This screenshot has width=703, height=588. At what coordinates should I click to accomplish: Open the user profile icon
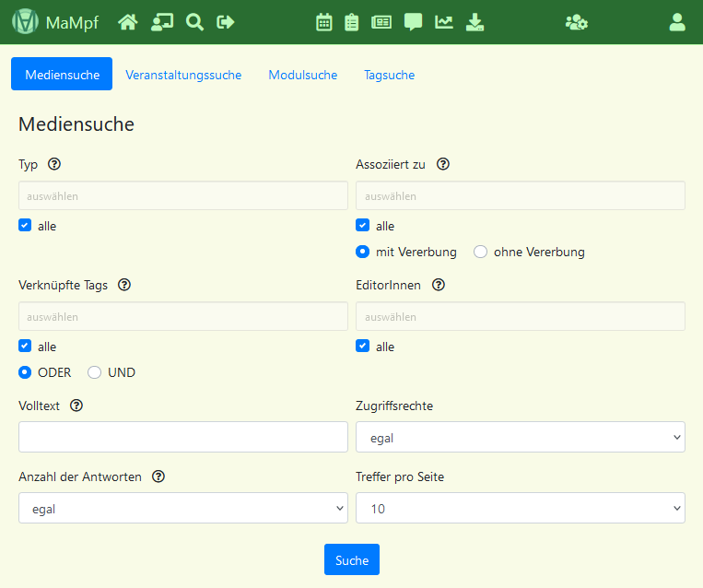(677, 22)
